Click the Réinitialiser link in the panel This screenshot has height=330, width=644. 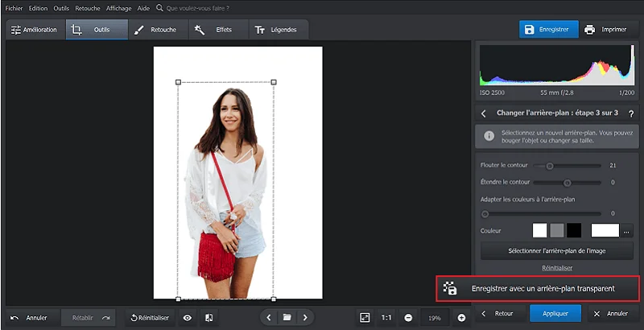click(557, 268)
